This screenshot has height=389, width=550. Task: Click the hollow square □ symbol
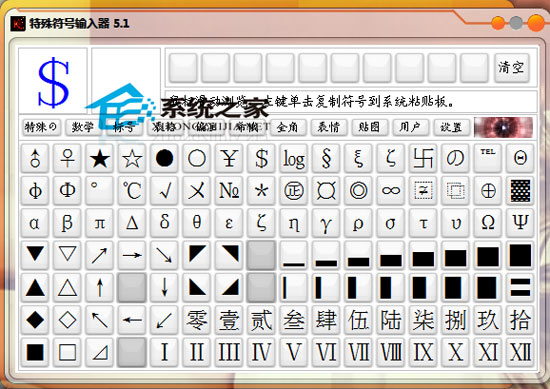pos(67,352)
